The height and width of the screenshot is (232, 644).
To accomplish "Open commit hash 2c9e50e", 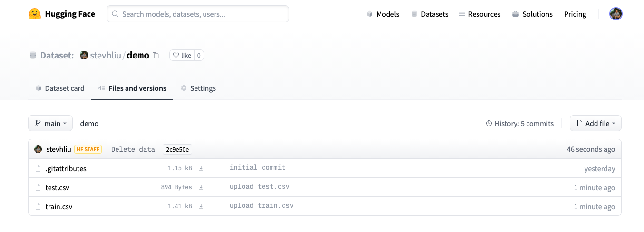I will tap(177, 149).
